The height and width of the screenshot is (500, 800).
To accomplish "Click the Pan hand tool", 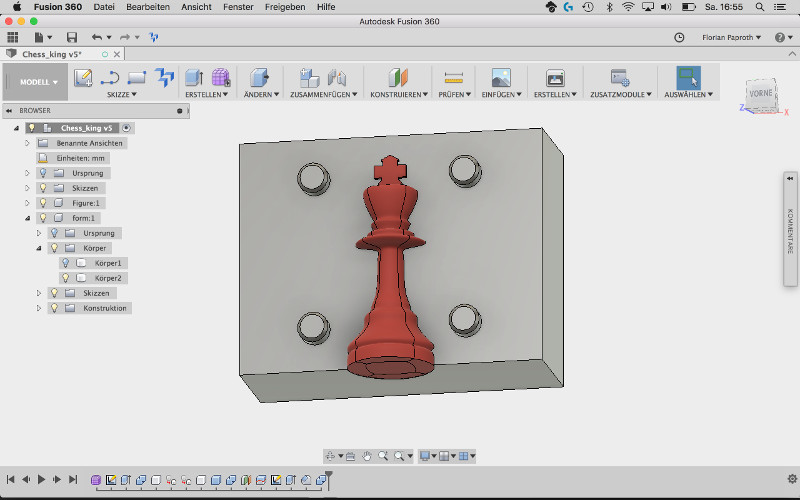I will pos(367,456).
